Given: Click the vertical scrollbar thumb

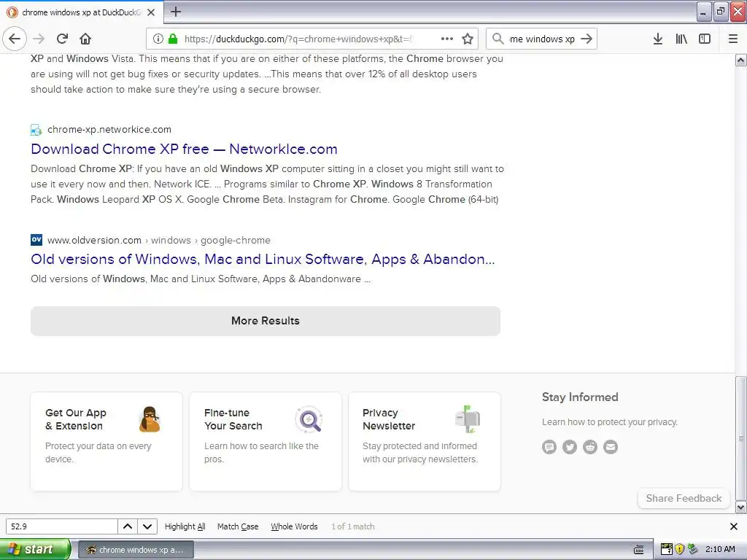Looking at the screenshot, I should pyautogui.click(x=741, y=438).
